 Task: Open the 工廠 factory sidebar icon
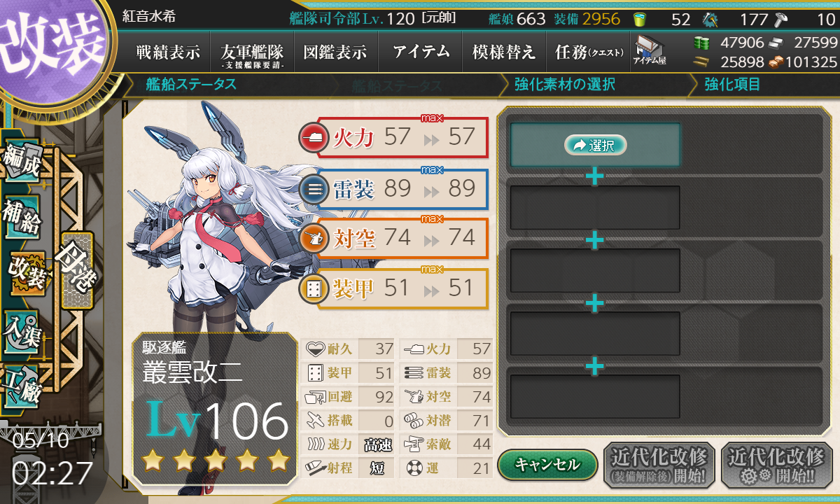(x=22, y=384)
